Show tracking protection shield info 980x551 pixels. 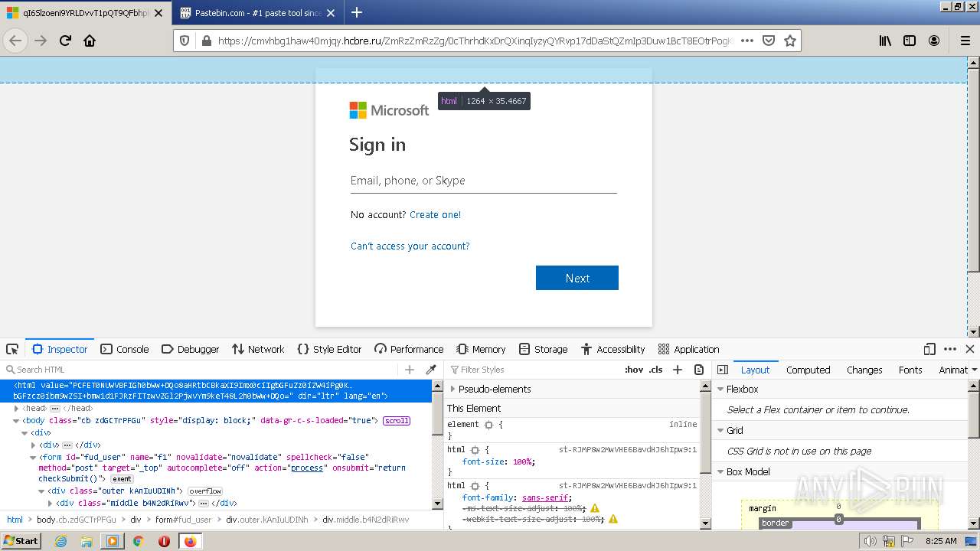[185, 41]
